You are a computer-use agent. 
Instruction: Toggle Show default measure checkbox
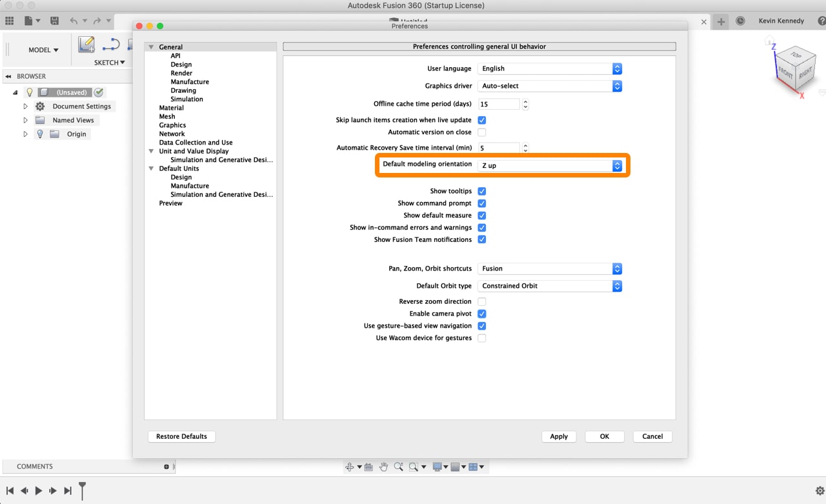click(x=481, y=216)
